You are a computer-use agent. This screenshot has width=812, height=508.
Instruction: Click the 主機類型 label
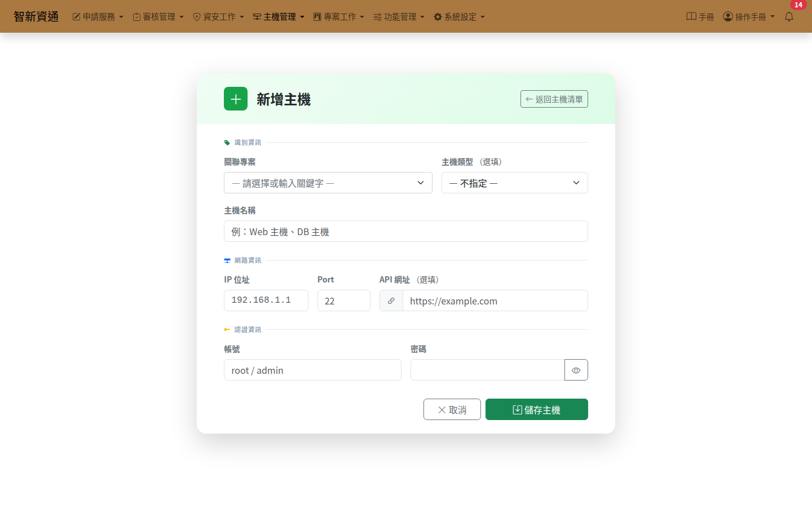(457, 162)
